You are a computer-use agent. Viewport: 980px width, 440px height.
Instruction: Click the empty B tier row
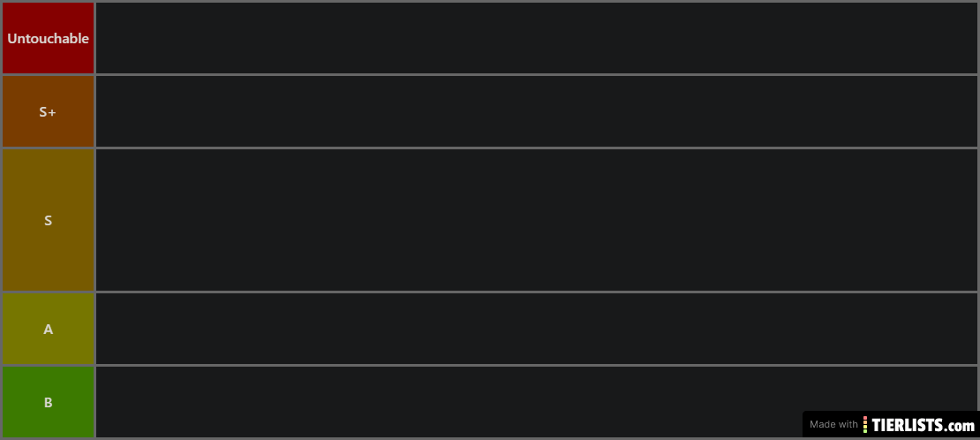click(449, 402)
